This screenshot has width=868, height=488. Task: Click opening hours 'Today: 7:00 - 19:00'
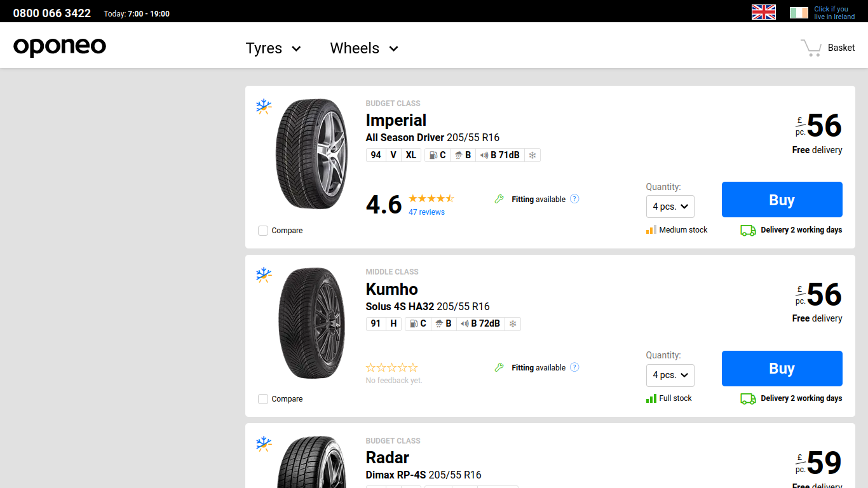click(137, 14)
